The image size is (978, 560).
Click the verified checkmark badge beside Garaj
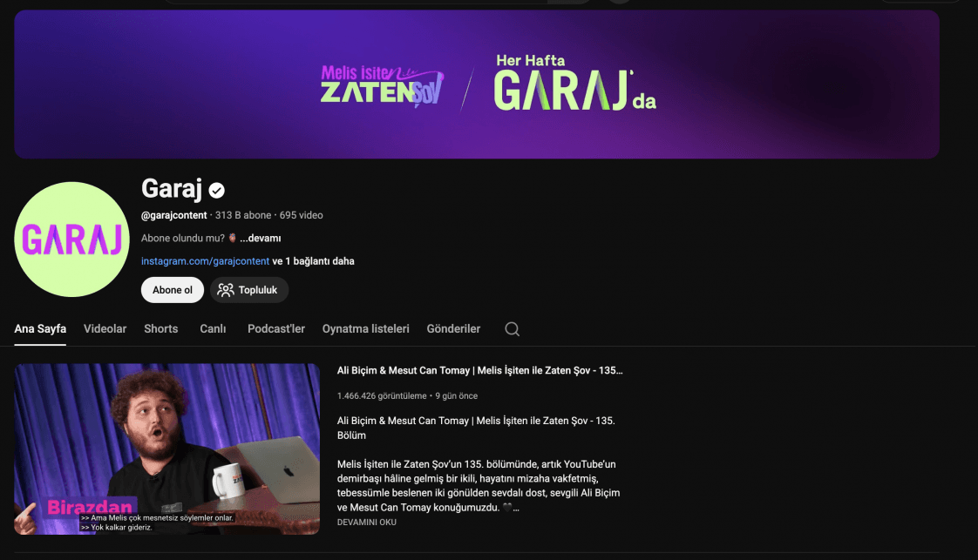click(x=216, y=190)
